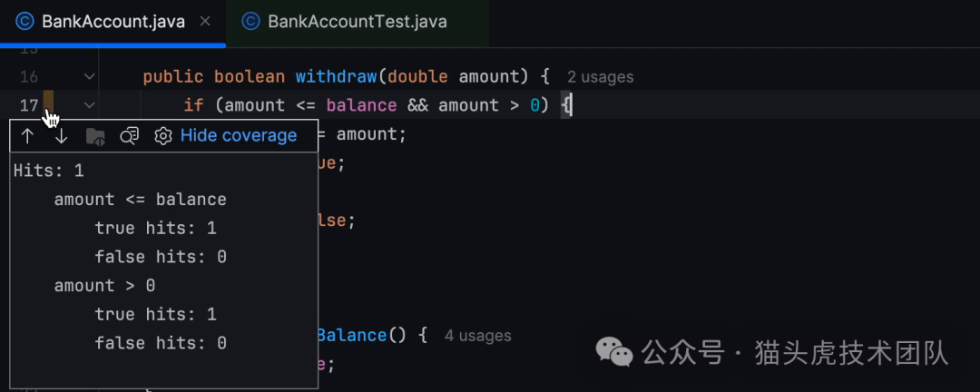Click the 'amount <= balance' condition in popup

[140, 199]
